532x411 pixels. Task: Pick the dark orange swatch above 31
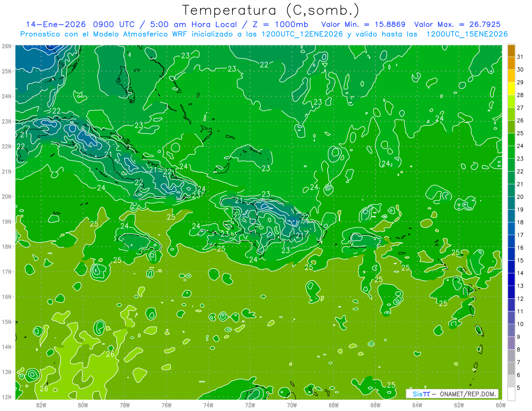512,50
